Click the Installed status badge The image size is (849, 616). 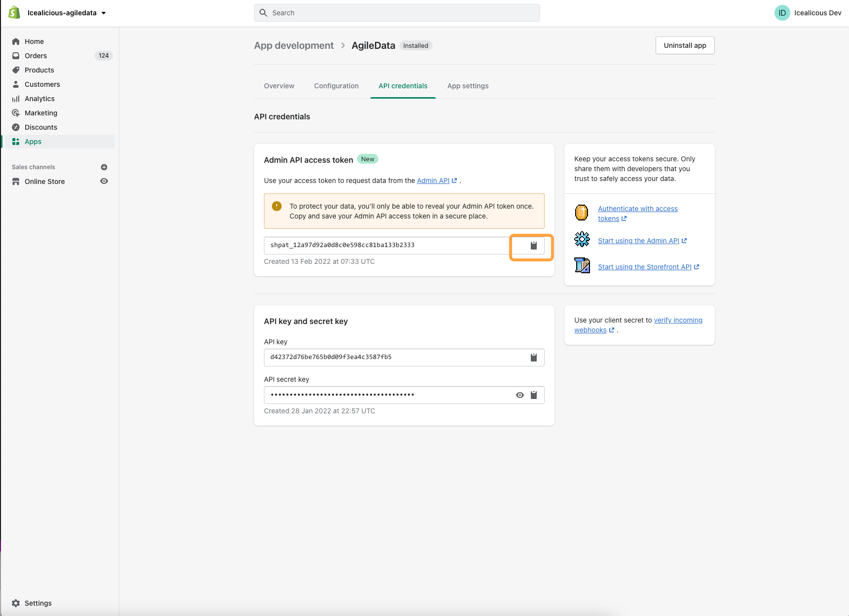tap(415, 45)
